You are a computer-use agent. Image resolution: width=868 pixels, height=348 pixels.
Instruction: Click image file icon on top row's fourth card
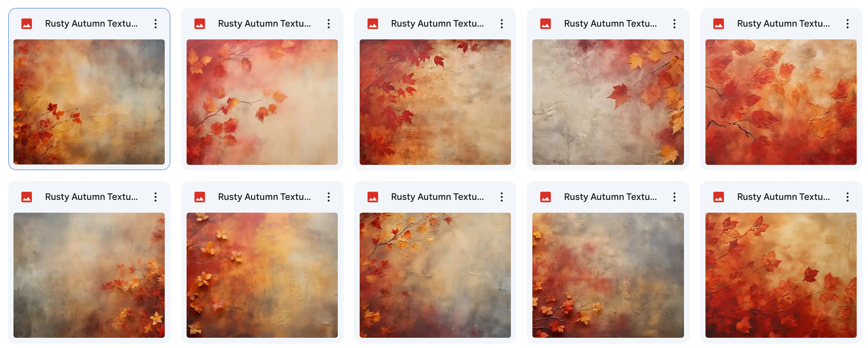click(x=546, y=24)
